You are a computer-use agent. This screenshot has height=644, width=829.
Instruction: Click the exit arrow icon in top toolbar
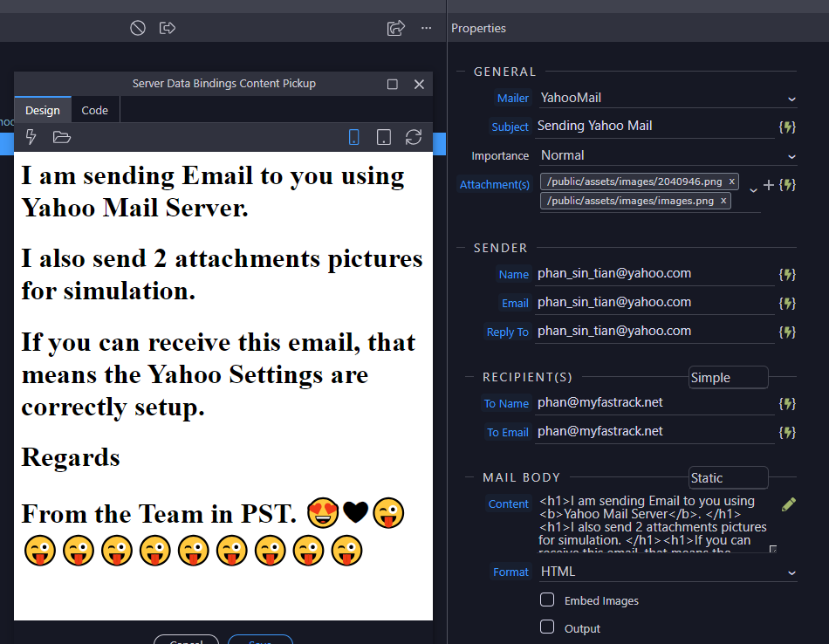pyautogui.click(x=168, y=28)
